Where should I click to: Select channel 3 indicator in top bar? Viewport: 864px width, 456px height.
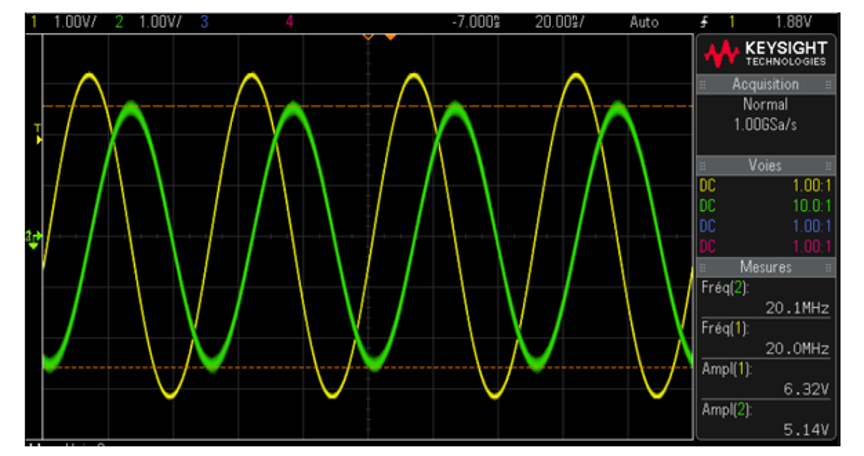point(204,21)
